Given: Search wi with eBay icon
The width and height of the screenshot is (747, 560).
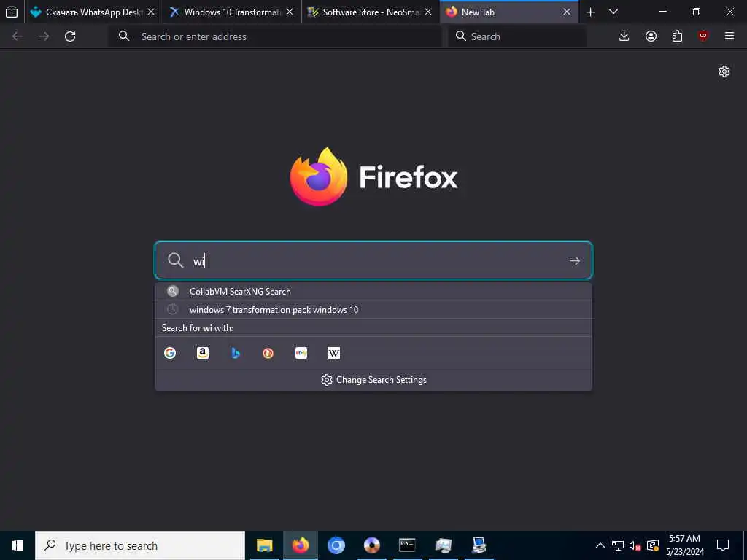Looking at the screenshot, I should [x=301, y=353].
